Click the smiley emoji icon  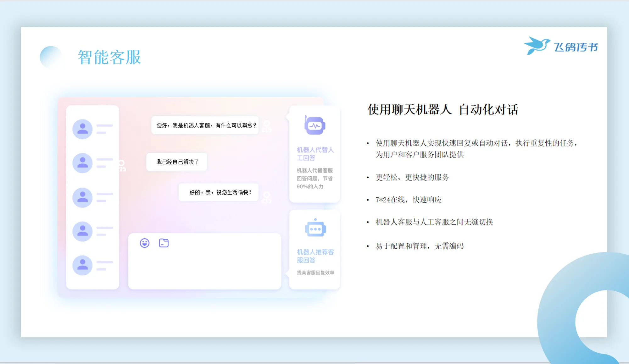pyautogui.click(x=145, y=243)
